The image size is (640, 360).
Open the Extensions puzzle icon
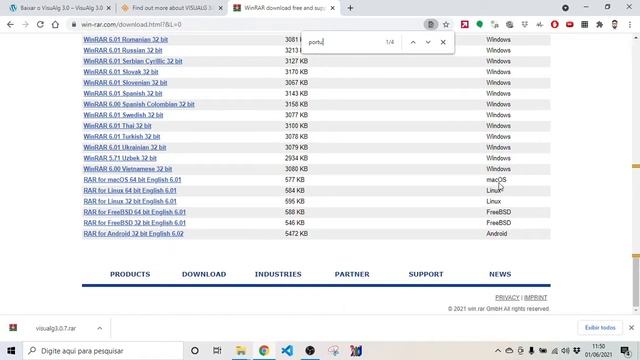click(x=600, y=24)
